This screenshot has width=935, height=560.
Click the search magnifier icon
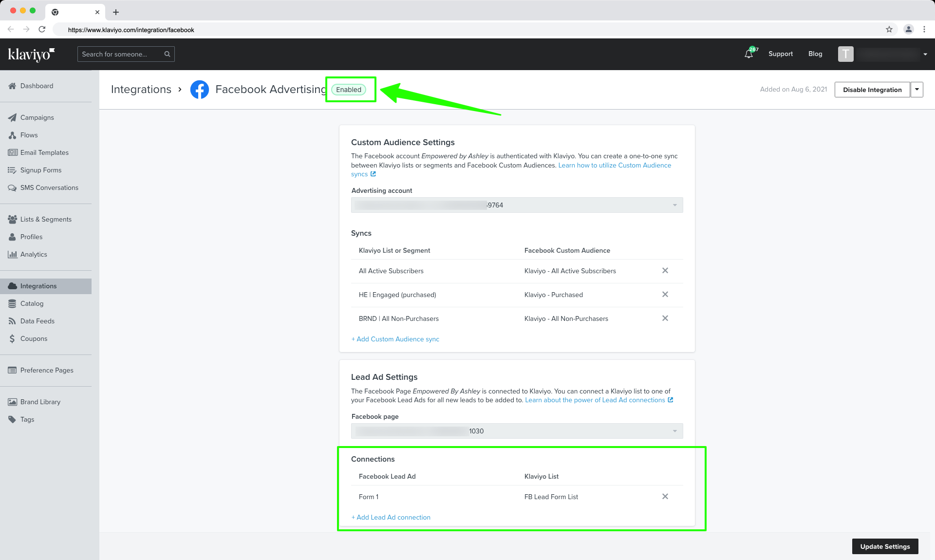click(x=167, y=54)
